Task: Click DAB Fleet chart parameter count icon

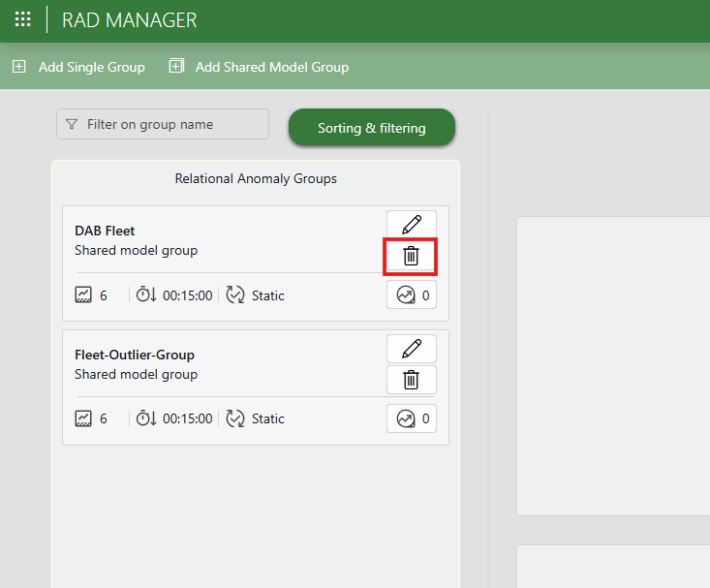Action: click(83, 294)
